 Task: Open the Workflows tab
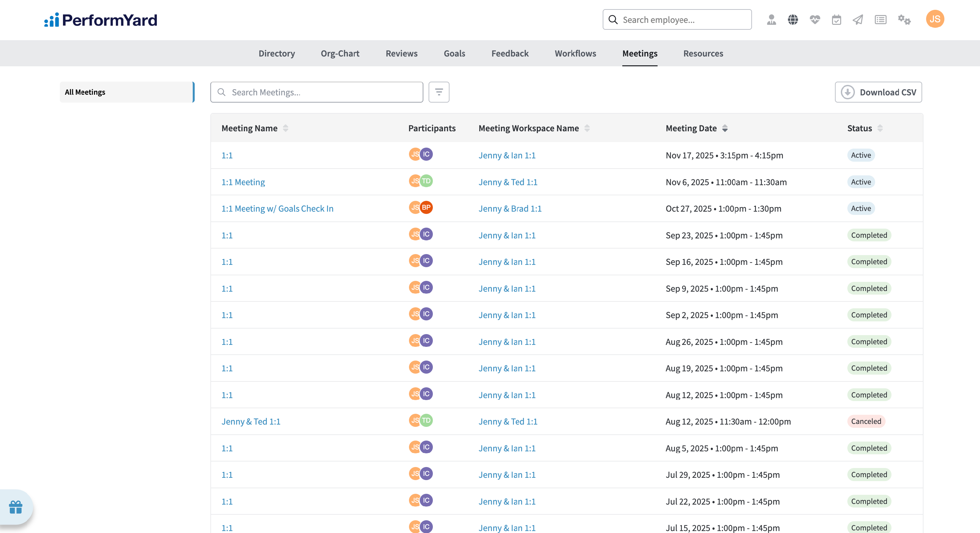pyautogui.click(x=575, y=53)
